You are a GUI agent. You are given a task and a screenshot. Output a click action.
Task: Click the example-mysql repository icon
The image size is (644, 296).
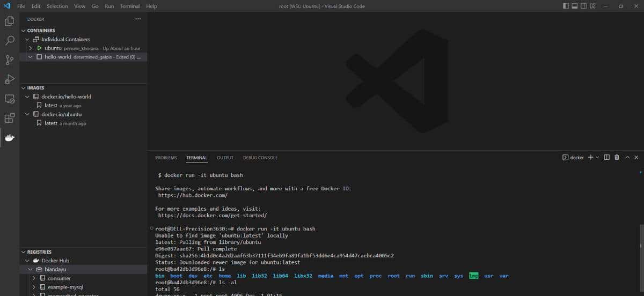pos(42,287)
